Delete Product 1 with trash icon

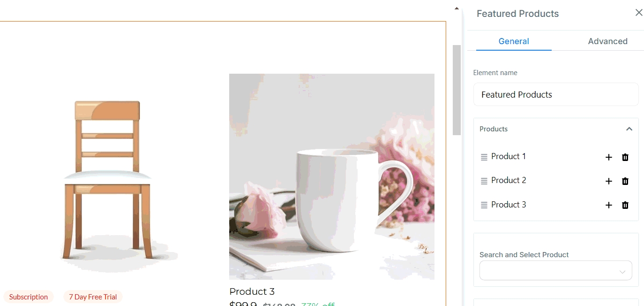click(x=625, y=157)
